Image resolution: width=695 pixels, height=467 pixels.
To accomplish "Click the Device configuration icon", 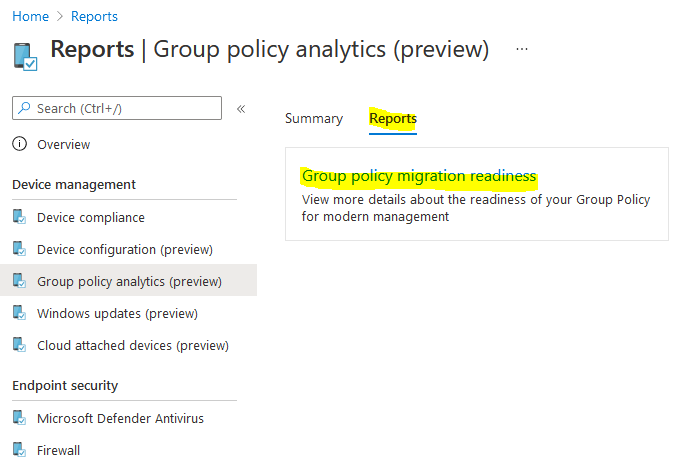I will 19,249.
